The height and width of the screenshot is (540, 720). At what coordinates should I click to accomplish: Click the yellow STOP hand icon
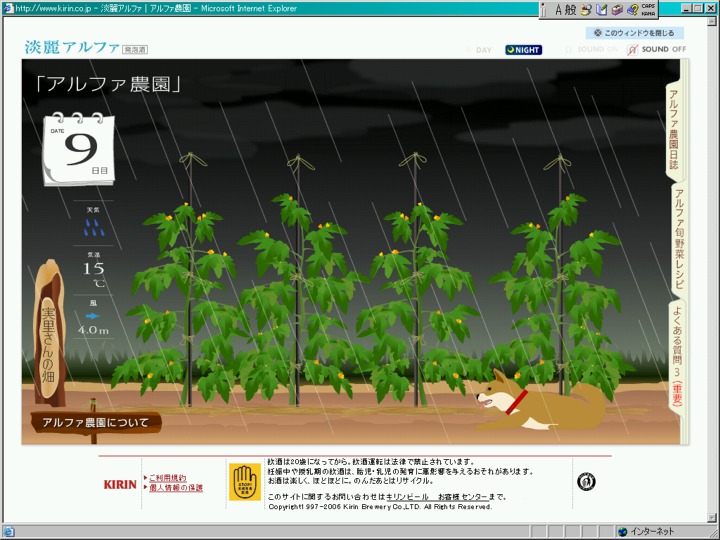pos(245,482)
